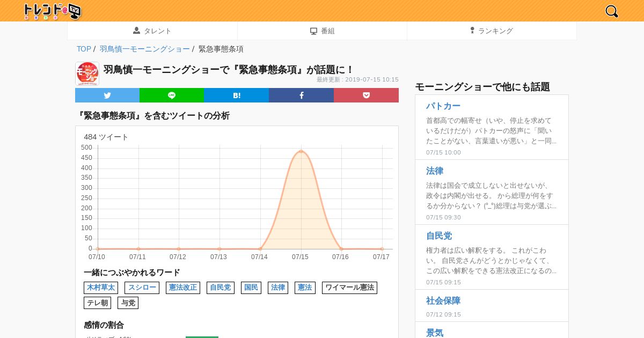This screenshot has width=644, height=338.
Task: Go to TOP breadcrumb link
Action: 84,49
